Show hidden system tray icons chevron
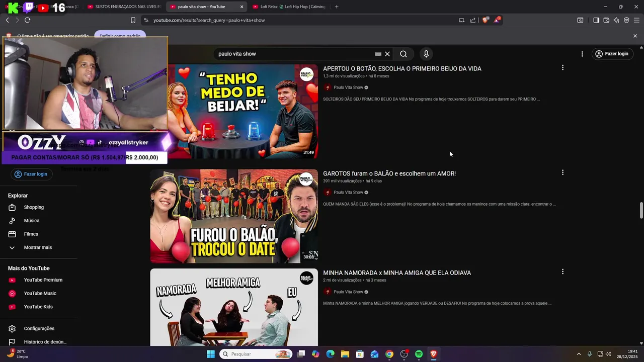The width and height of the screenshot is (644, 362). coord(579,354)
